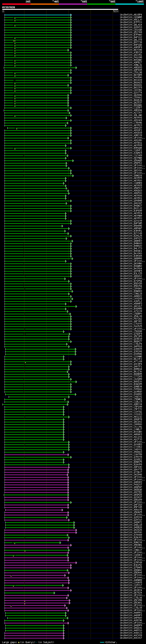Open hit UniRef100_Q4Q141

131,628
